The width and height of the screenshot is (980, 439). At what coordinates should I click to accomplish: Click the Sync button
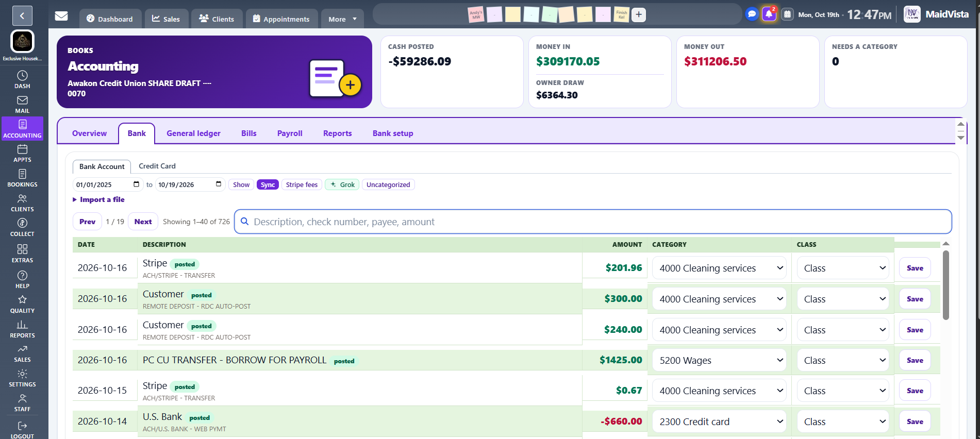[x=268, y=184]
